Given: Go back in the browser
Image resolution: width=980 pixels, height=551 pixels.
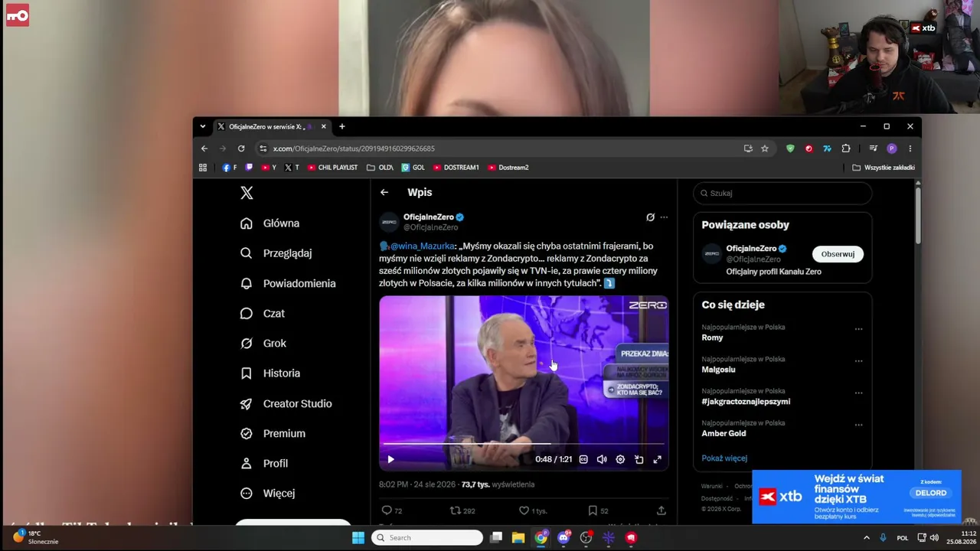Looking at the screenshot, I should [204, 148].
